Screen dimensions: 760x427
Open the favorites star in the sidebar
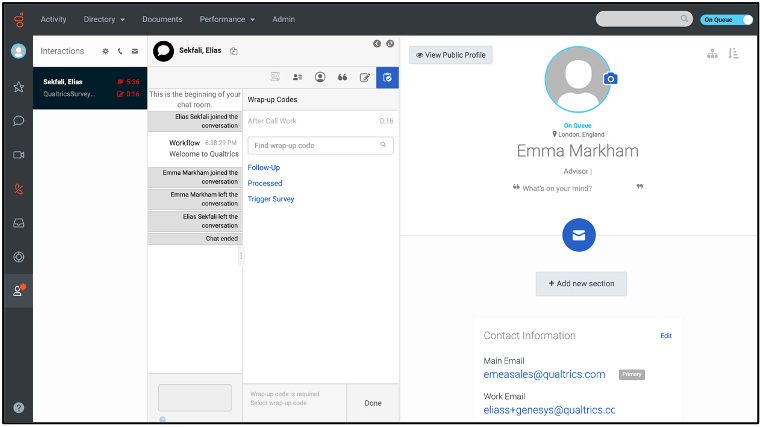[x=18, y=87]
